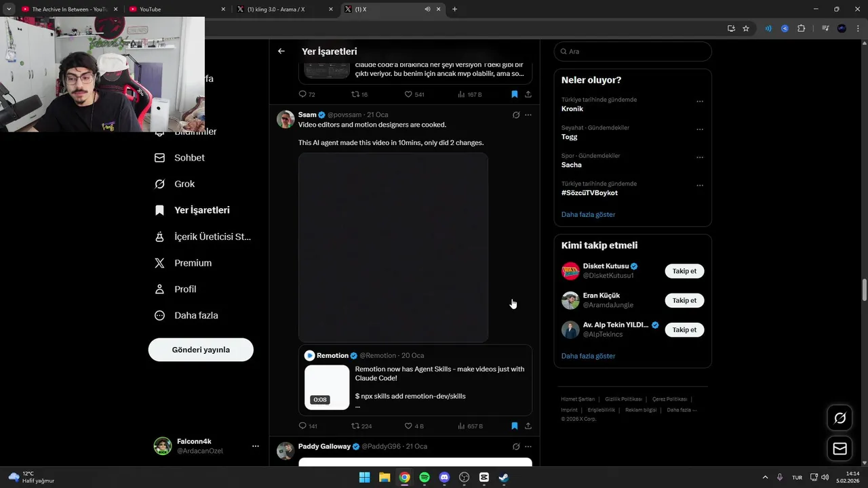Open options for Sacha trend

(700, 157)
